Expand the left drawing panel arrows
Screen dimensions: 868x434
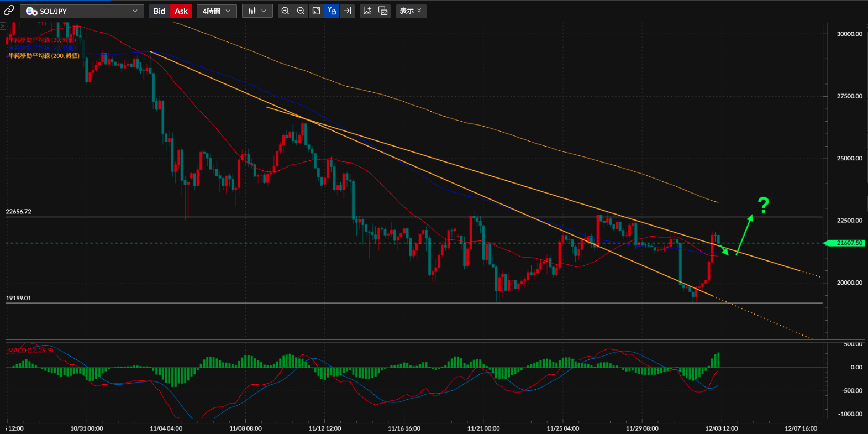point(3,26)
